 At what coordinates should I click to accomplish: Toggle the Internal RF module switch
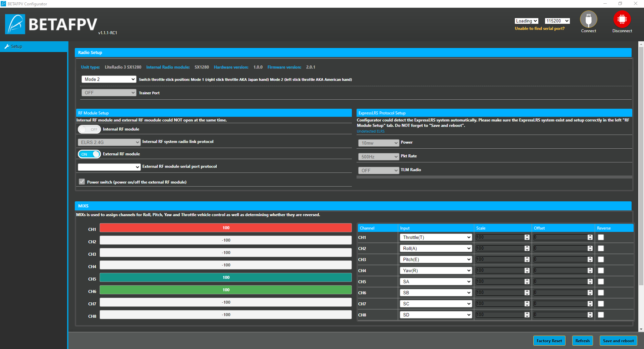click(89, 129)
